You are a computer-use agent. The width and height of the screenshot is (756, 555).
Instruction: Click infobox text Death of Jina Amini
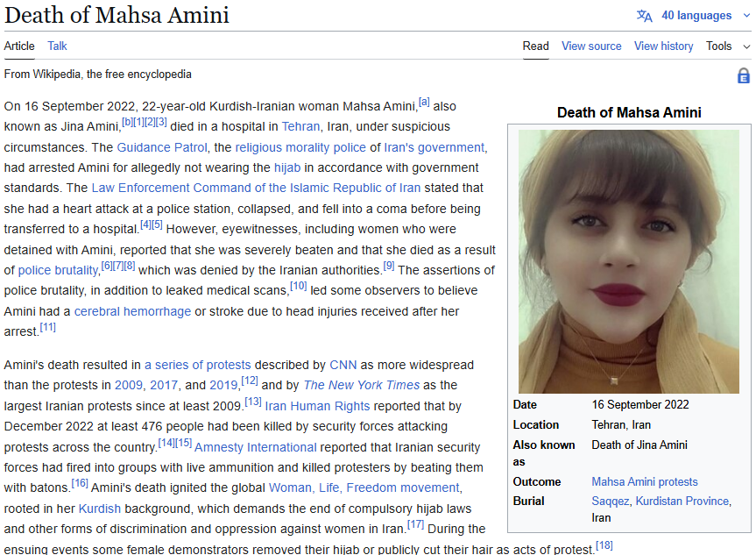[x=639, y=445]
